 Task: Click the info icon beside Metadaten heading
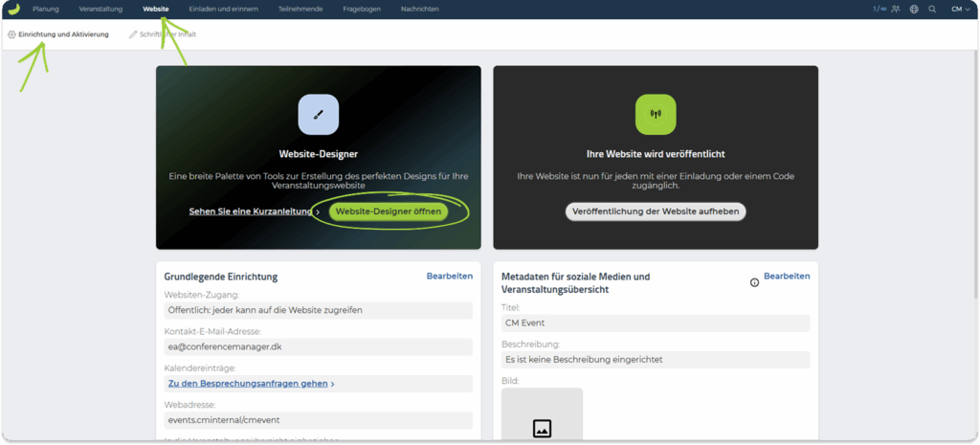pyautogui.click(x=754, y=282)
